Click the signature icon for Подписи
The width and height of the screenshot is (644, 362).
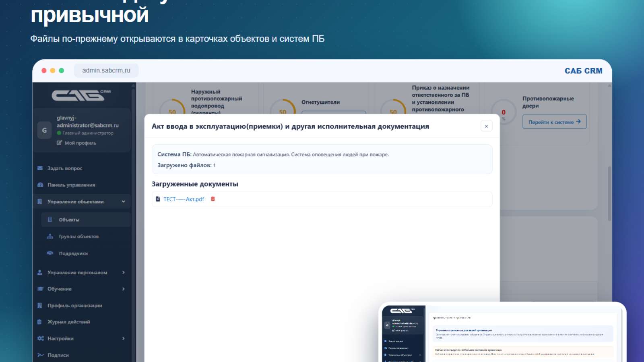pos(40,355)
